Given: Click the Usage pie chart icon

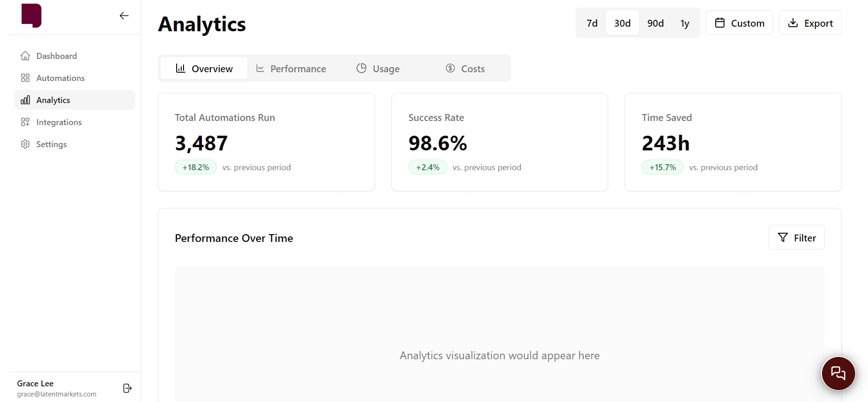Looking at the screenshot, I should 362,68.
